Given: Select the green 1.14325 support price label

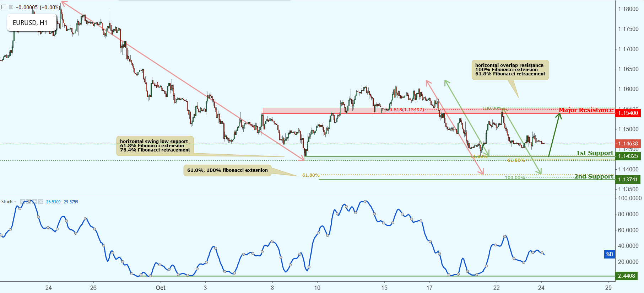Looking at the screenshot, I should pos(628,156).
